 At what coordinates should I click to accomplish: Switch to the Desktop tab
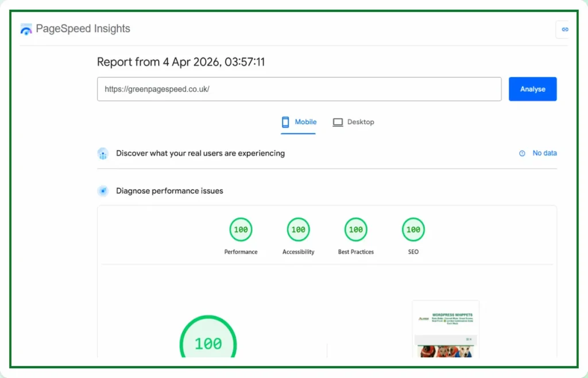point(354,122)
